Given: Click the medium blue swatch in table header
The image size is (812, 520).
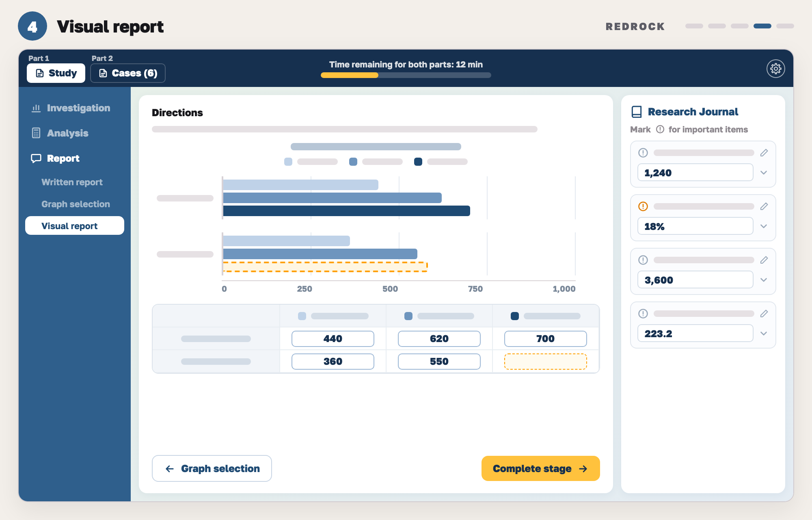Looking at the screenshot, I should point(408,316).
